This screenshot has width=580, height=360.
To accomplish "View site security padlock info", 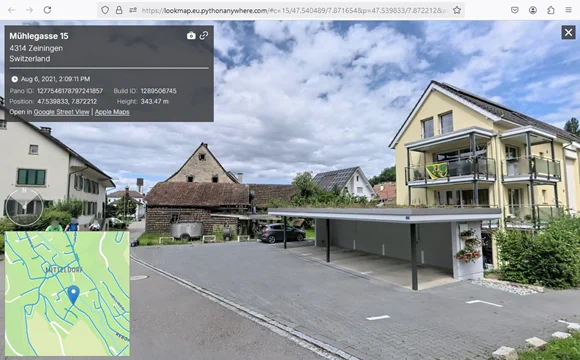I will coord(119,10).
